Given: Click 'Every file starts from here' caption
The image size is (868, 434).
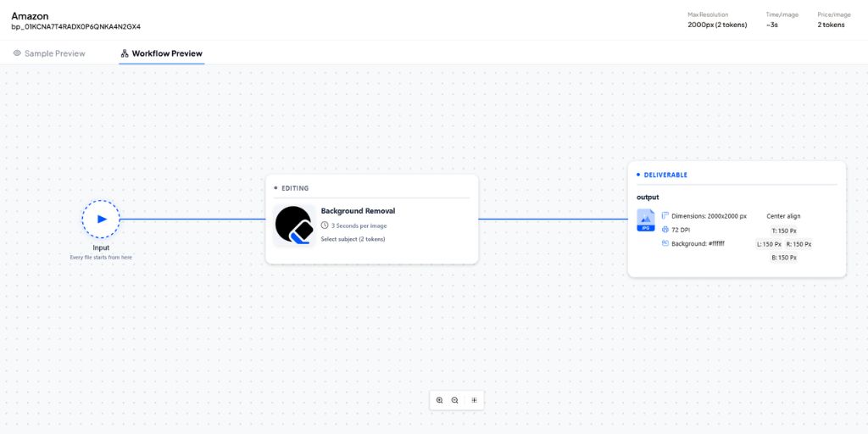Looking at the screenshot, I should (101, 258).
